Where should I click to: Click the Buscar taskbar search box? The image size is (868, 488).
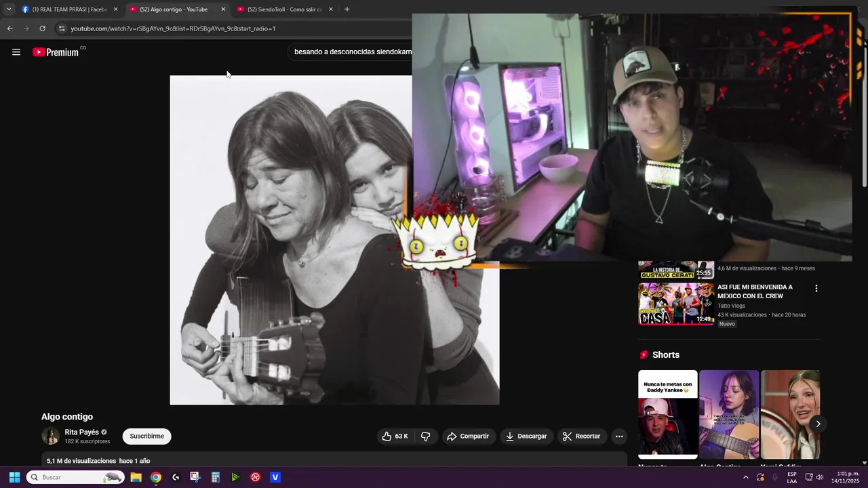[x=76, y=477]
